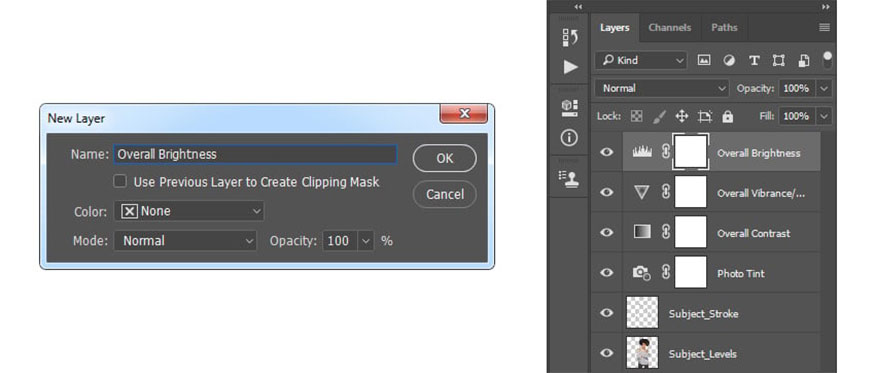Open the Actions panel play icon
Screen dimensions: 875x373
[570, 68]
